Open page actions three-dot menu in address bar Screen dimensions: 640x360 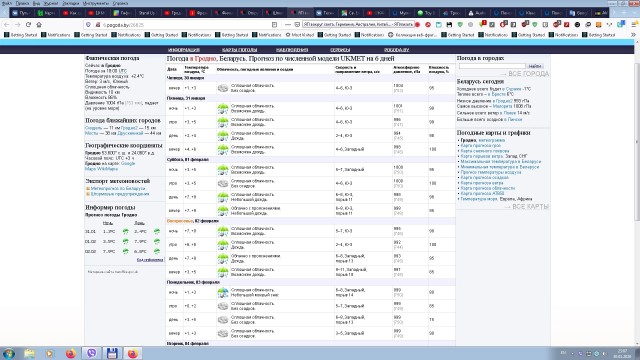coord(288,25)
